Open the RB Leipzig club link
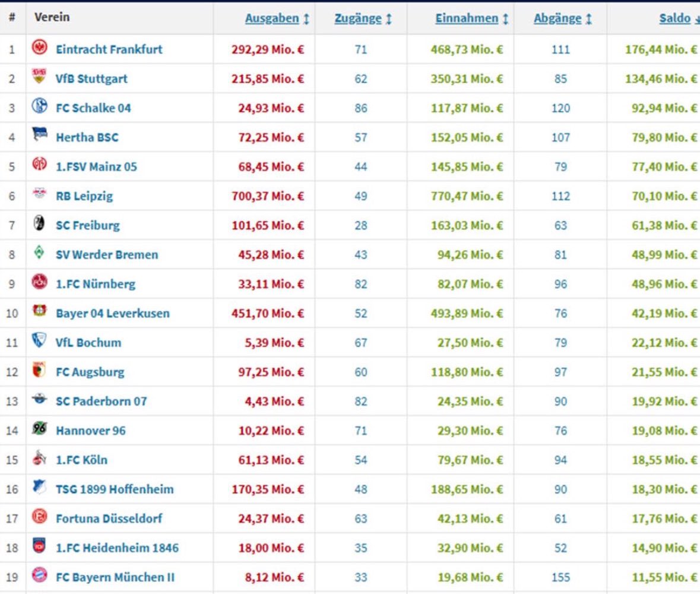 point(84,196)
